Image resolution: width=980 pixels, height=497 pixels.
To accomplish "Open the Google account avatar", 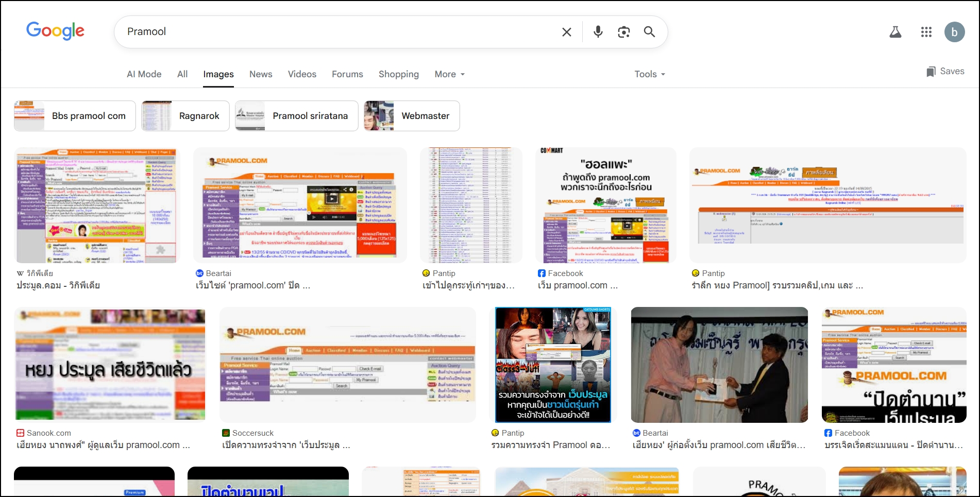I will 954,32.
